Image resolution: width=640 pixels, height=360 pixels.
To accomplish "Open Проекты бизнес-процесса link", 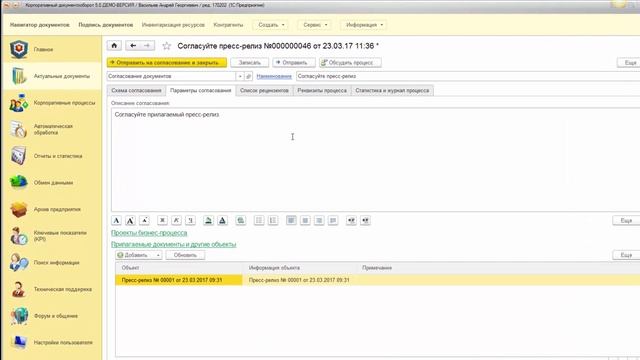I will (149, 233).
